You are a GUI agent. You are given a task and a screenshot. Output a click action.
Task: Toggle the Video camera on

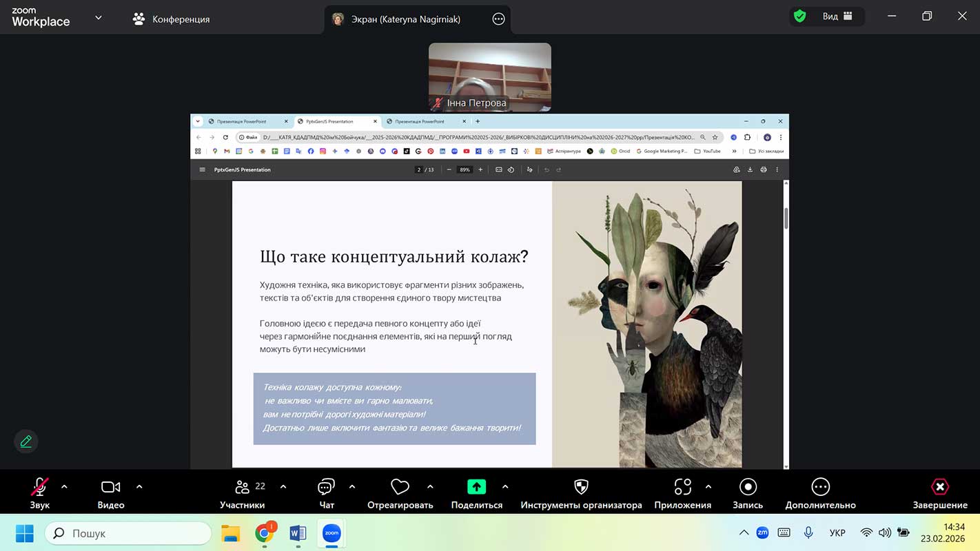click(110, 487)
